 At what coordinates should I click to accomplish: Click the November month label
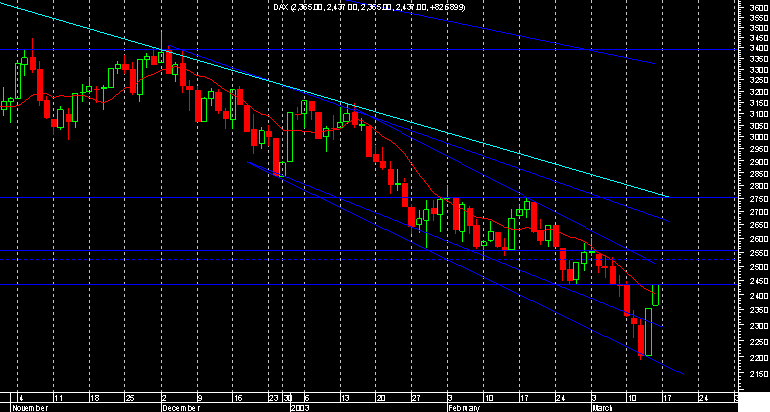(30, 408)
